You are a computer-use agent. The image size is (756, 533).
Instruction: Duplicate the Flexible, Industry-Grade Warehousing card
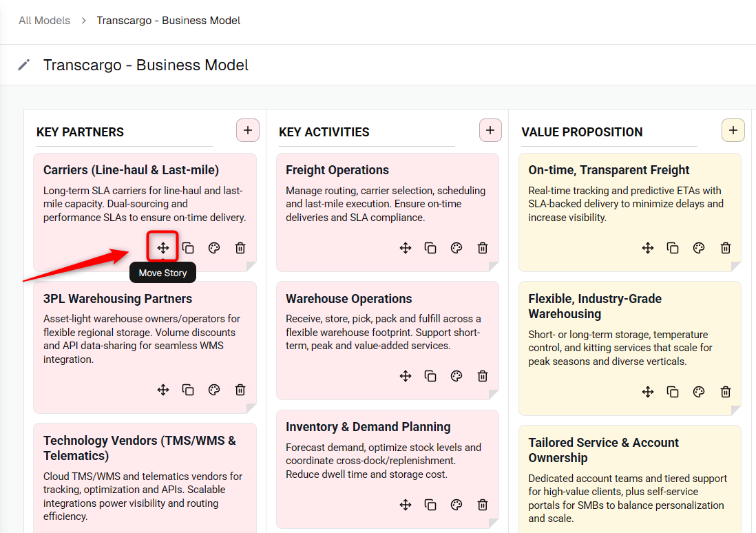click(673, 392)
